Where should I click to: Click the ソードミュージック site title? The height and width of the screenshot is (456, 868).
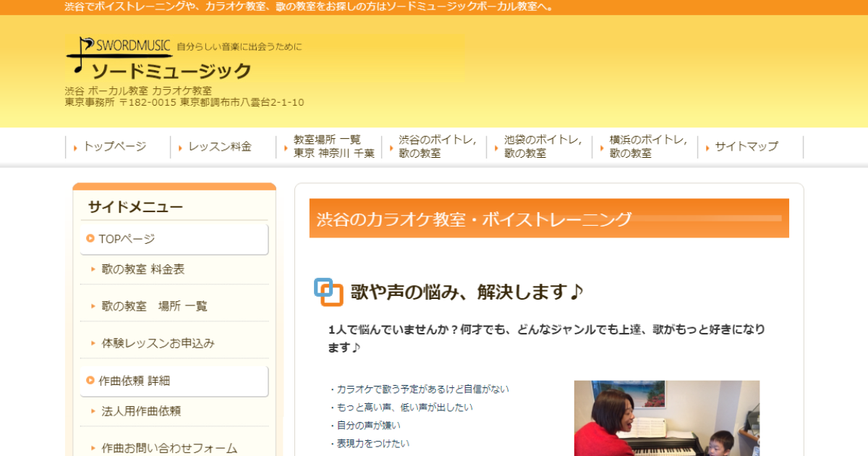tap(171, 71)
